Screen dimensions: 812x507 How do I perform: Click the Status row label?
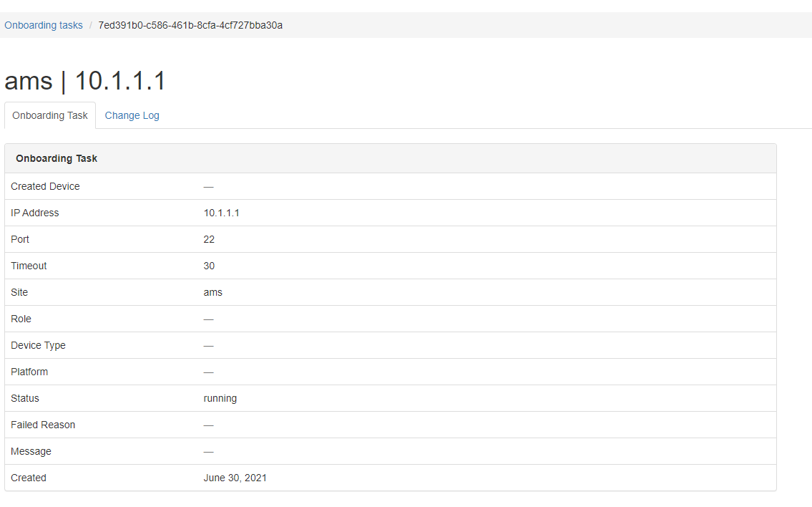point(25,399)
